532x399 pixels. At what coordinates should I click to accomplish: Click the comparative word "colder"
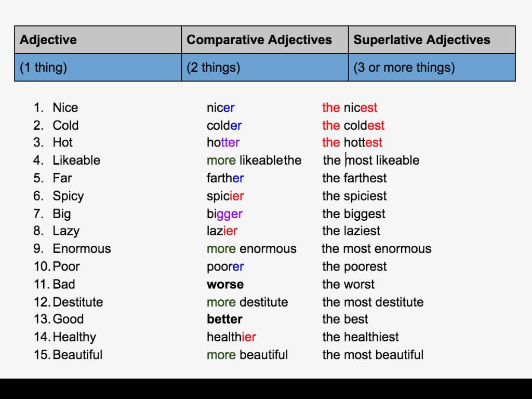[224, 126]
